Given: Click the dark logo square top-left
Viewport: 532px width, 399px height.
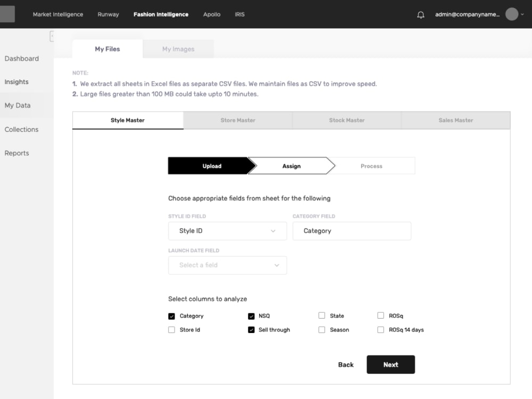Looking at the screenshot, I should (x=7, y=14).
